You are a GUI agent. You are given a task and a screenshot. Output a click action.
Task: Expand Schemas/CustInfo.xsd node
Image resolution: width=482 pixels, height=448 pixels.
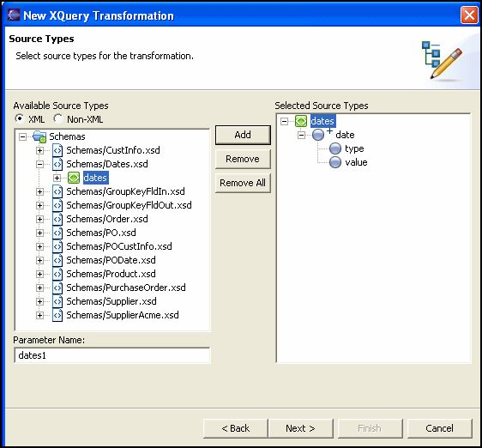point(39,150)
